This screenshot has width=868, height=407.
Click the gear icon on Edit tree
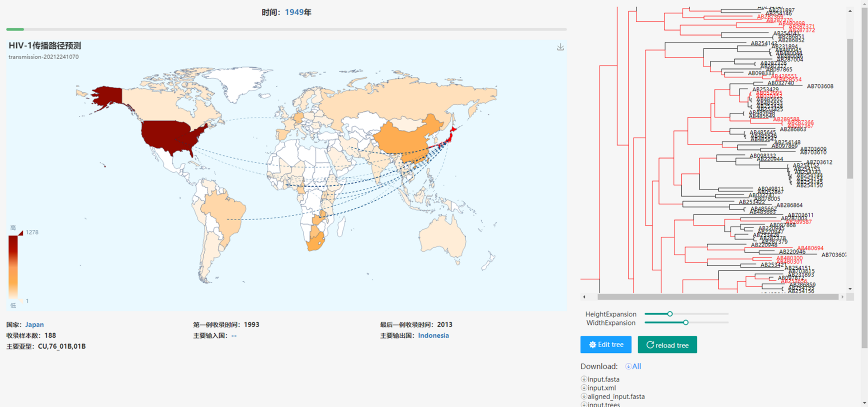(x=593, y=345)
